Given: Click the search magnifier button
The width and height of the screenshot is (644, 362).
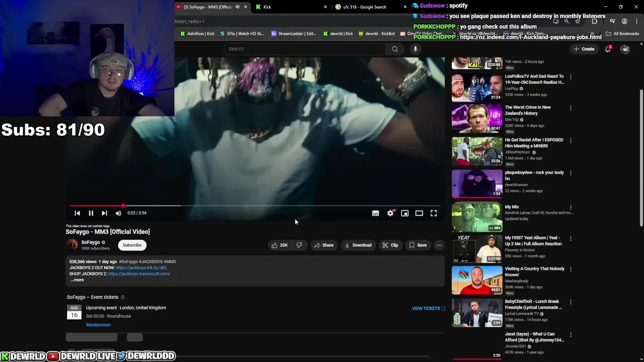Looking at the screenshot, I should click(x=395, y=49).
